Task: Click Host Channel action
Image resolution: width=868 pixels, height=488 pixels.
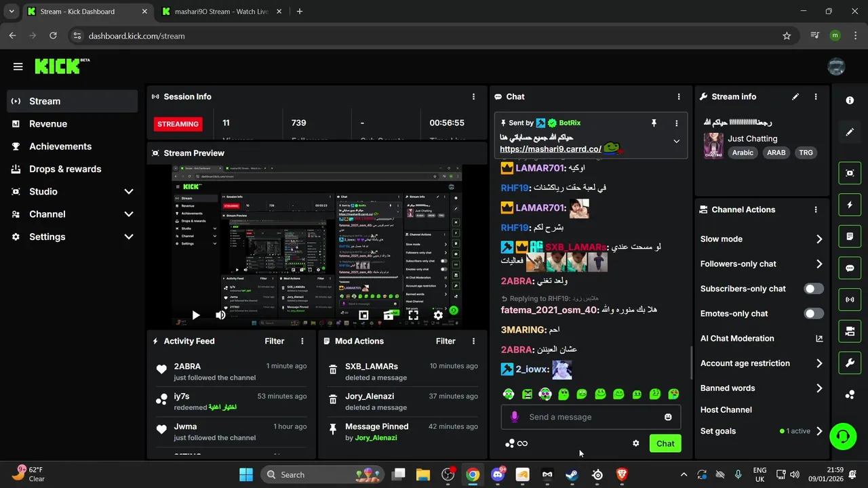Action: click(x=726, y=409)
